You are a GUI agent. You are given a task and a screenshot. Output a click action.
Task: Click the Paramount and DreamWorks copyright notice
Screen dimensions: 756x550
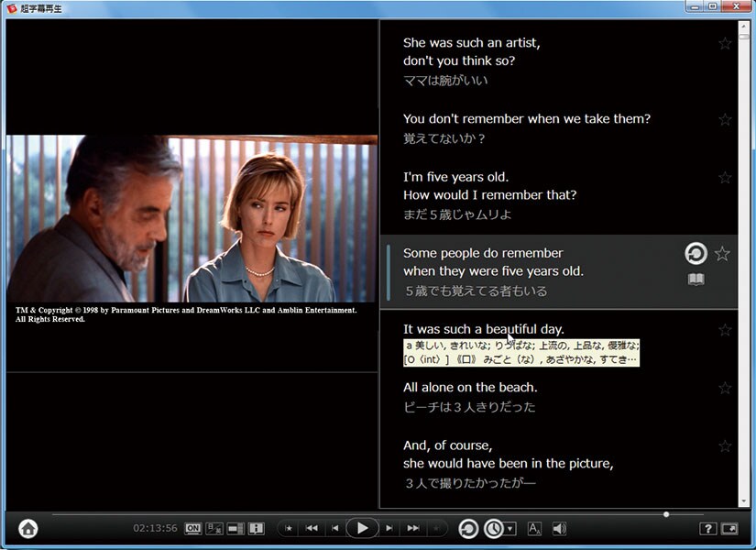click(x=186, y=314)
